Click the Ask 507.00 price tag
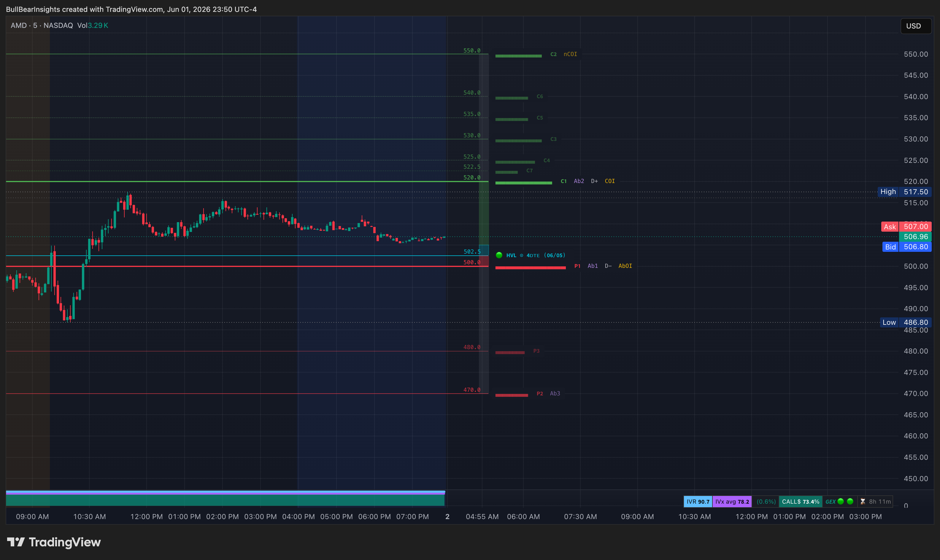The width and height of the screenshot is (940, 560). tap(906, 226)
